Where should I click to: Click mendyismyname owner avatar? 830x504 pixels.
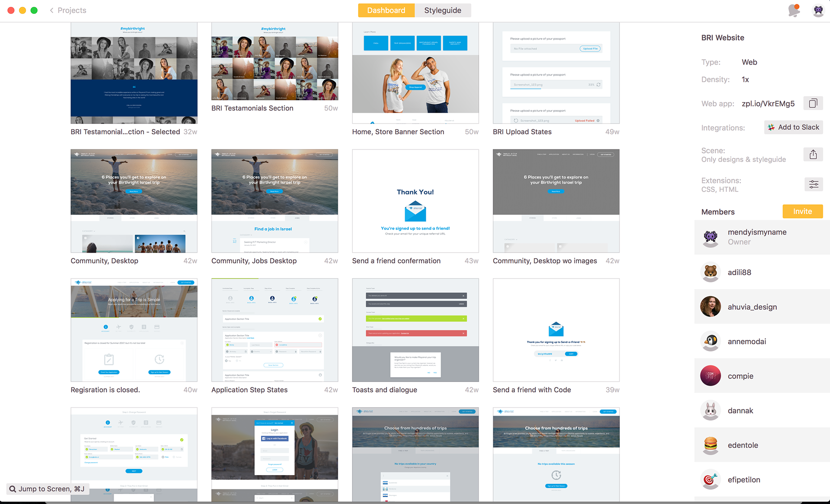pyautogui.click(x=710, y=237)
